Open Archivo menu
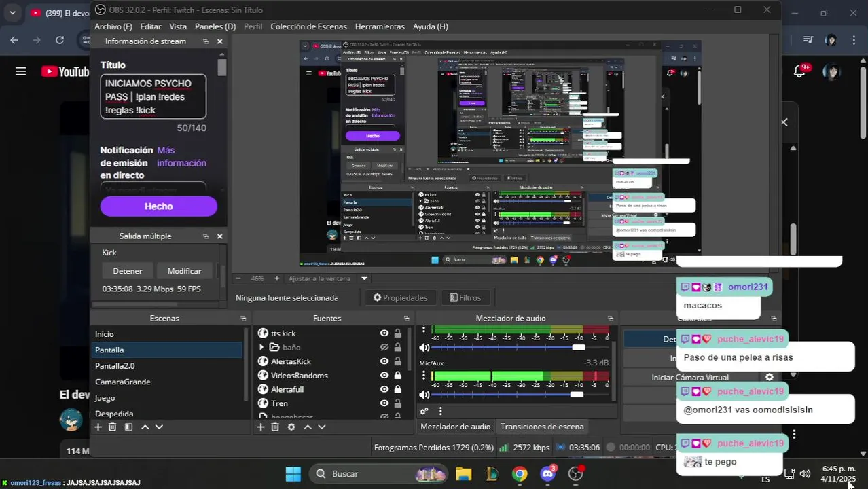Viewport: 868px width, 489px height. 113,26
